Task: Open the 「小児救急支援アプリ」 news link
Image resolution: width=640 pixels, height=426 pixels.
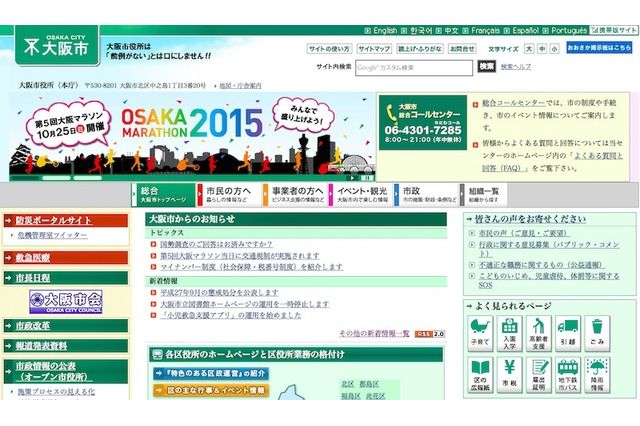Action: coord(231,315)
